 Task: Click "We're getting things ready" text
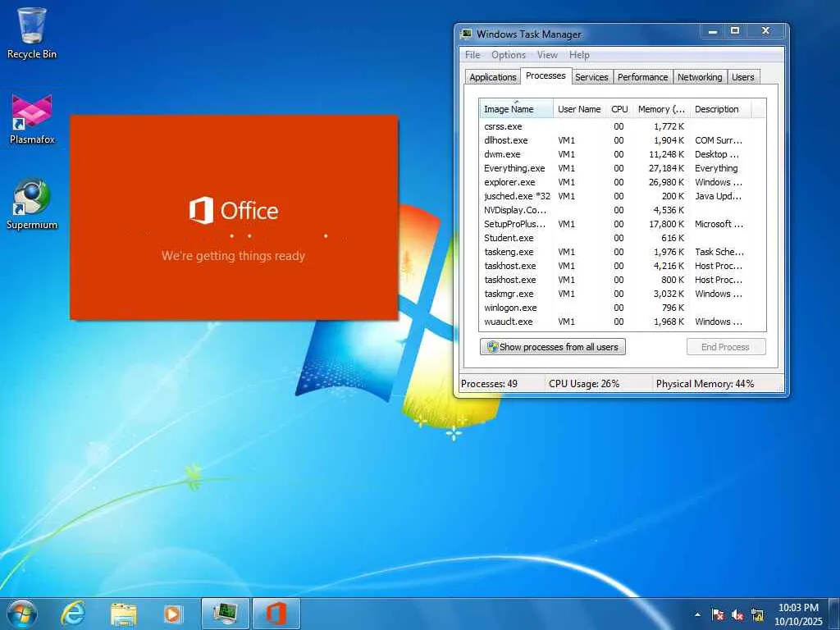tap(234, 256)
